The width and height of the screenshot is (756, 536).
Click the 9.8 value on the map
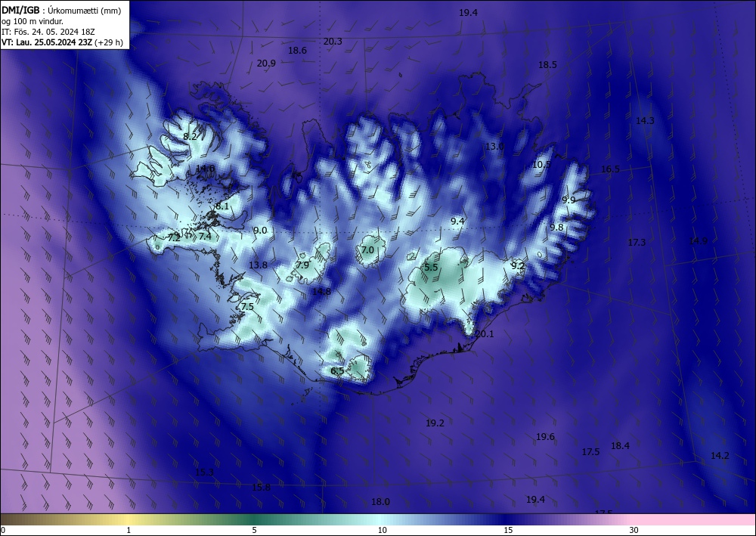(x=557, y=227)
